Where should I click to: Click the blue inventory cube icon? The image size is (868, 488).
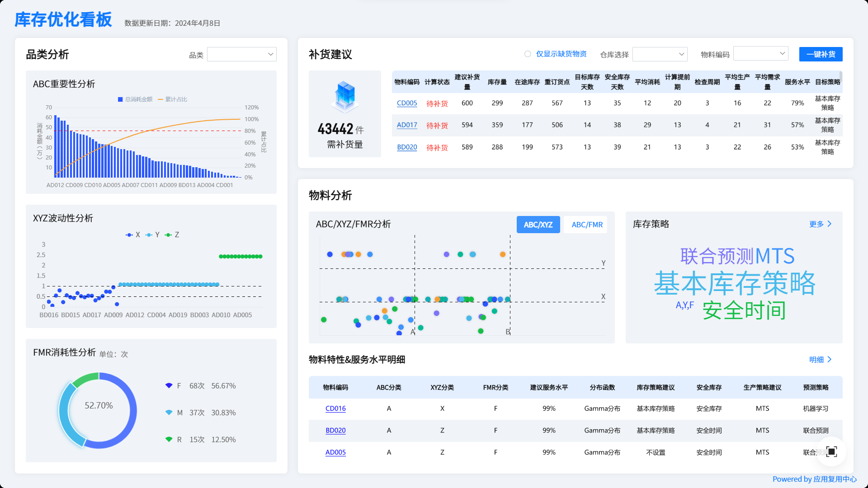pos(345,96)
